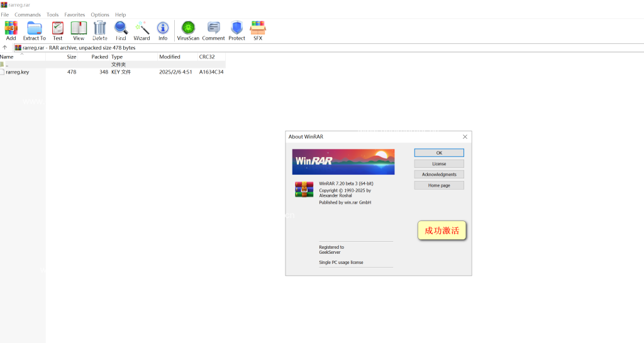Click the Protect archive icon
644x343 pixels.
pyautogui.click(x=236, y=29)
